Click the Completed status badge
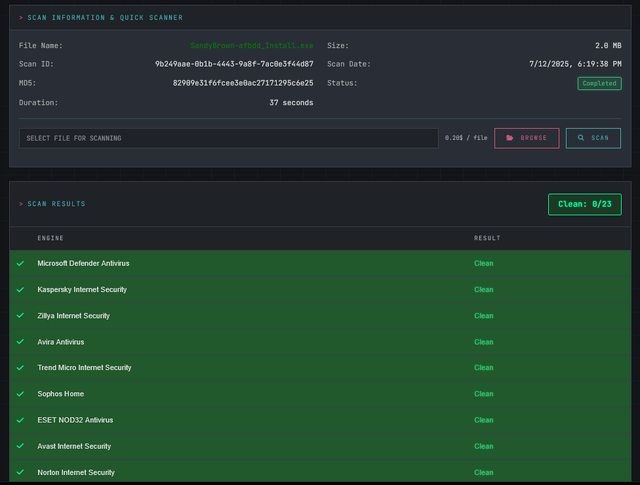 tap(599, 83)
